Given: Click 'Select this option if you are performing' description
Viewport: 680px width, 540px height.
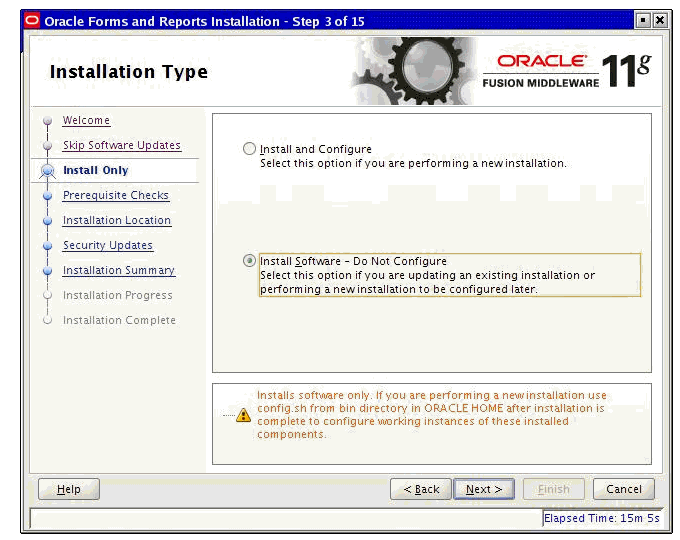Looking at the screenshot, I should tap(413, 164).
